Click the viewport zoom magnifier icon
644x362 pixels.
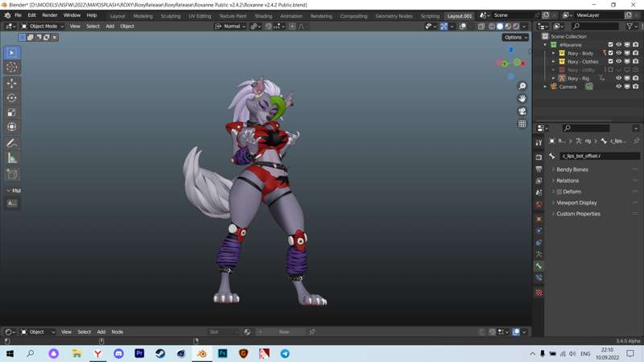522,86
